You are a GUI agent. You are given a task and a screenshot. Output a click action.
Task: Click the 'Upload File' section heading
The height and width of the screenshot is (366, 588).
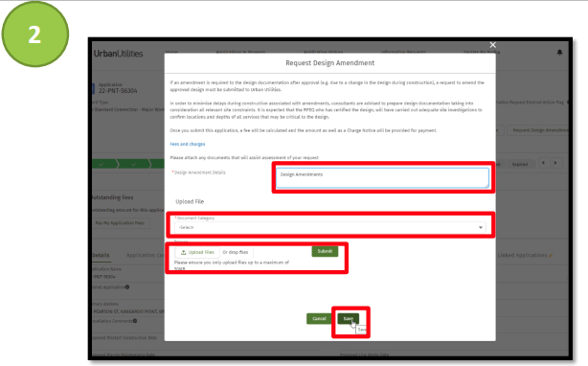point(190,202)
